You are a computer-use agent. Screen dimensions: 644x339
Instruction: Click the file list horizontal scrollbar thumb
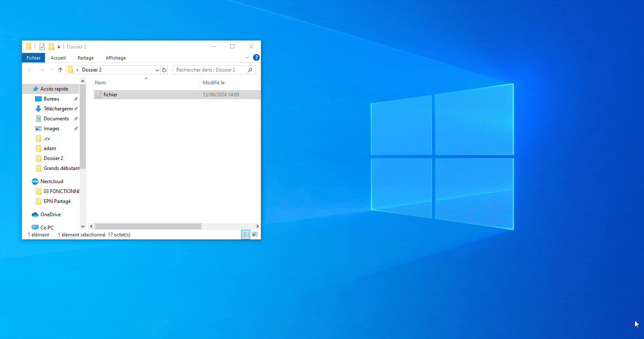pos(148,227)
